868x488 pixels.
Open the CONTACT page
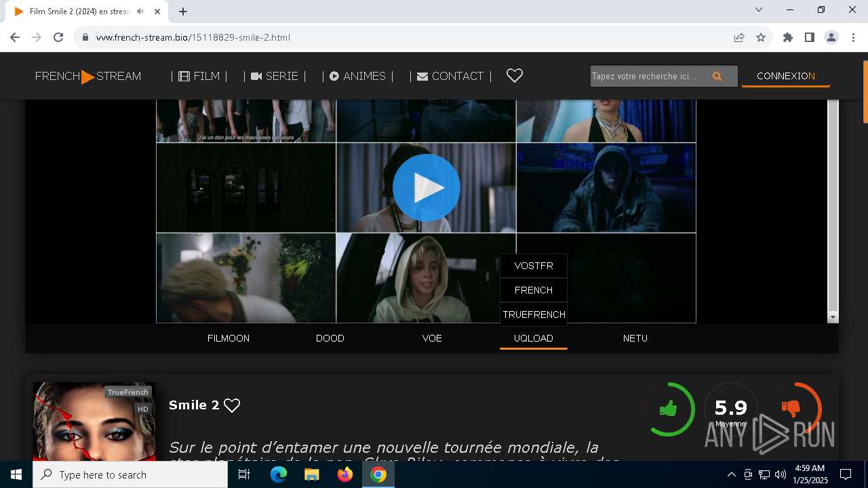click(450, 77)
